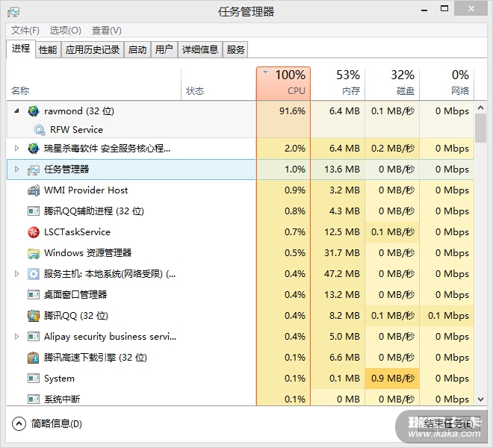Click the 瑞星杀毒软件 process icon

pyautogui.click(x=34, y=148)
